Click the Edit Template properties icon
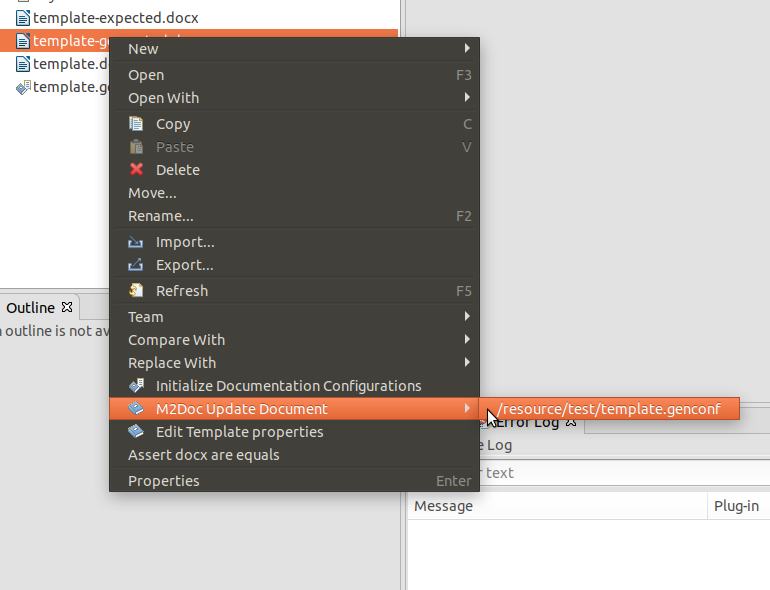This screenshot has width=770, height=590. click(136, 432)
